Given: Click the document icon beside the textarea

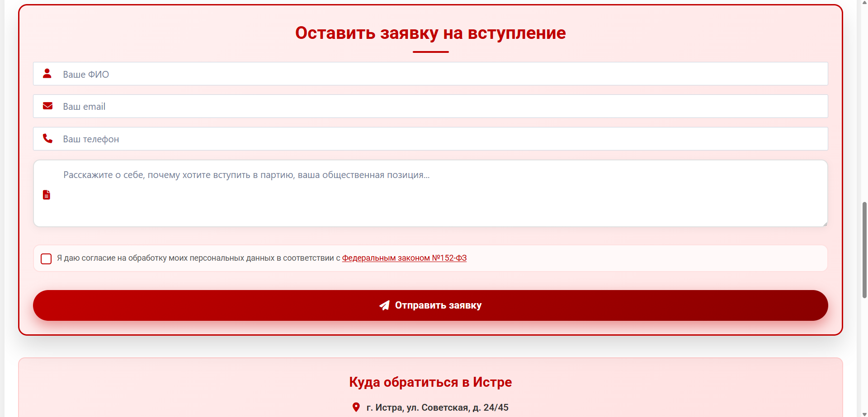Looking at the screenshot, I should (47, 195).
